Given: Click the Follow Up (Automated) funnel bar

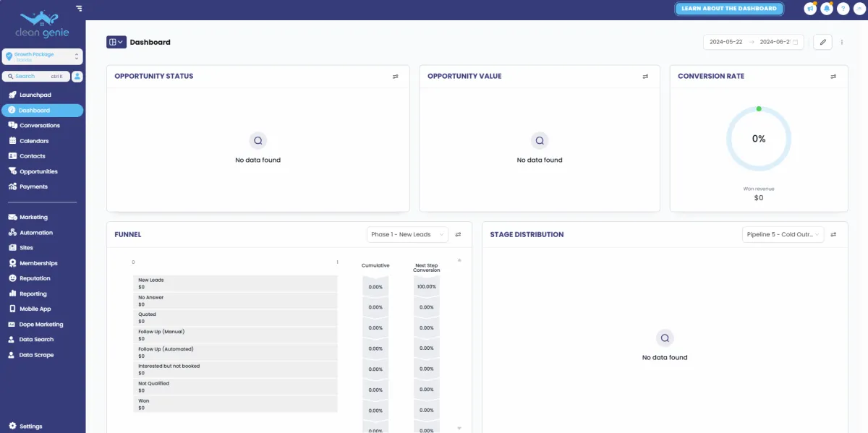Looking at the screenshot, I should coord(235,352).
